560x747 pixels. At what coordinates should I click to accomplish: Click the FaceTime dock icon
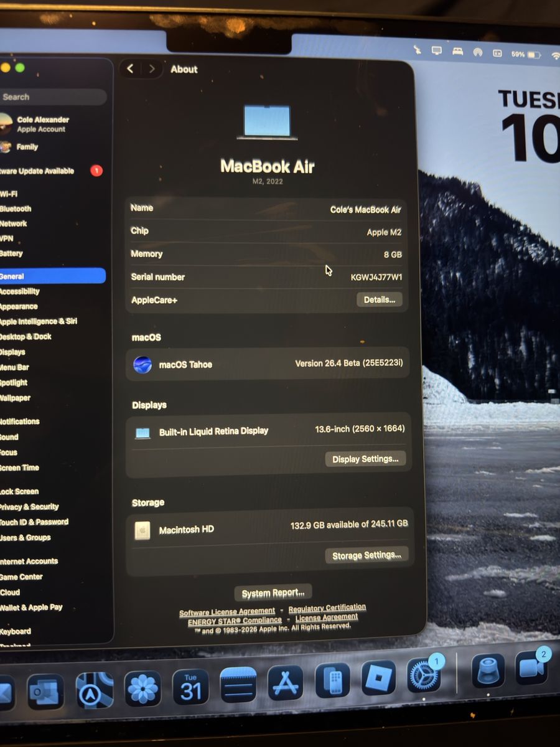click(531, 669)
